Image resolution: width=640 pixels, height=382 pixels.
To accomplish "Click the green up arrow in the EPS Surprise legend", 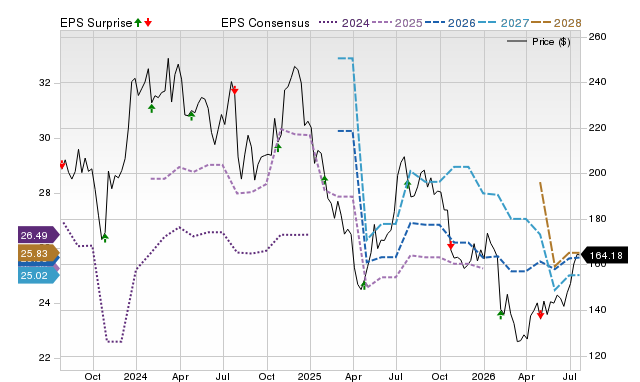I will coord(138,23).
